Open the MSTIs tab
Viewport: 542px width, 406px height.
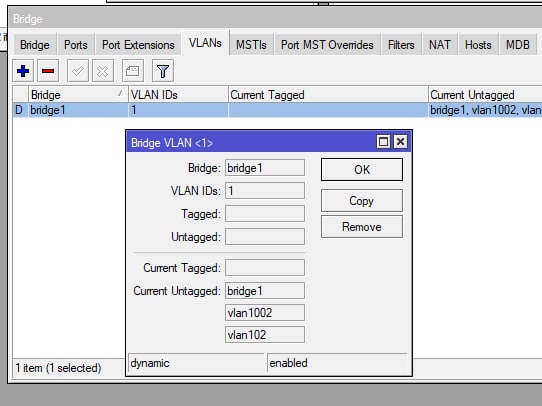coord(251,45)
